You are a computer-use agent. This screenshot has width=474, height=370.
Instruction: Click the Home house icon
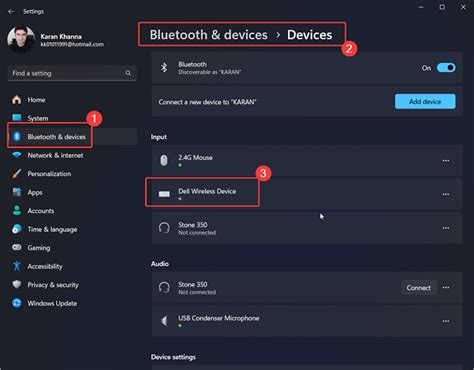coord(17,99)
